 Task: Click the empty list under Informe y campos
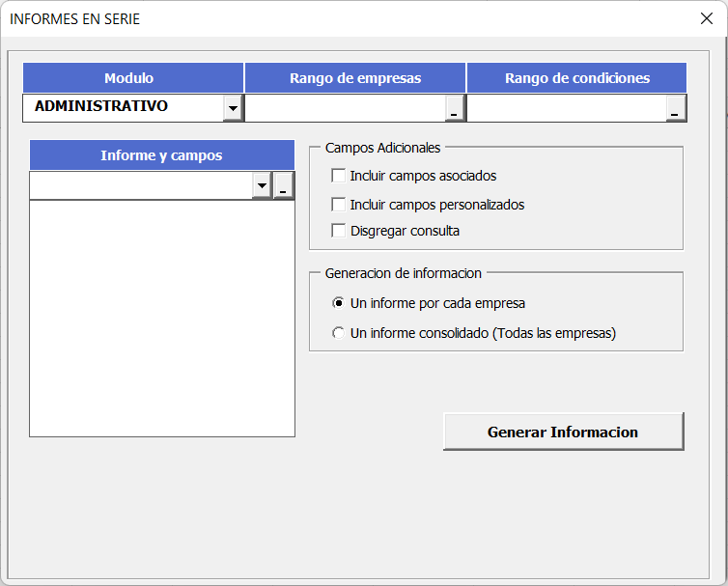[x=161, y=319]
